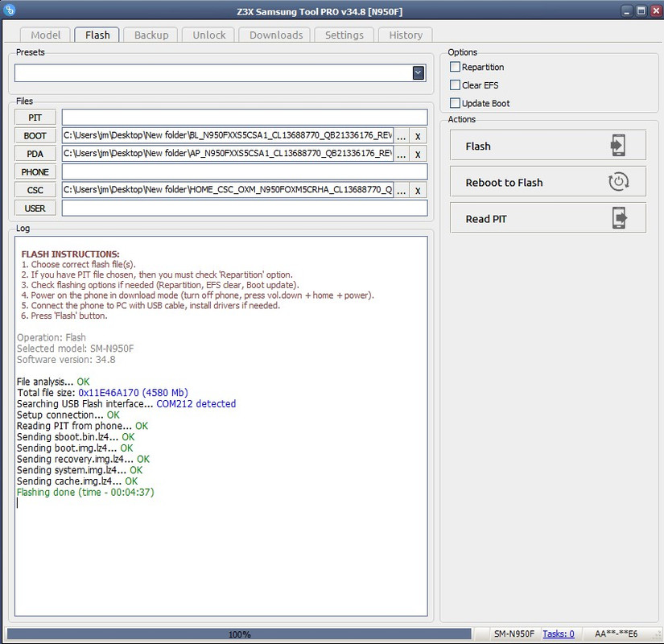This screenshot has height=644, width=664.
Task: Click 'Flashing done (time - 00:04:37)' log line
Action: (85, 492)
